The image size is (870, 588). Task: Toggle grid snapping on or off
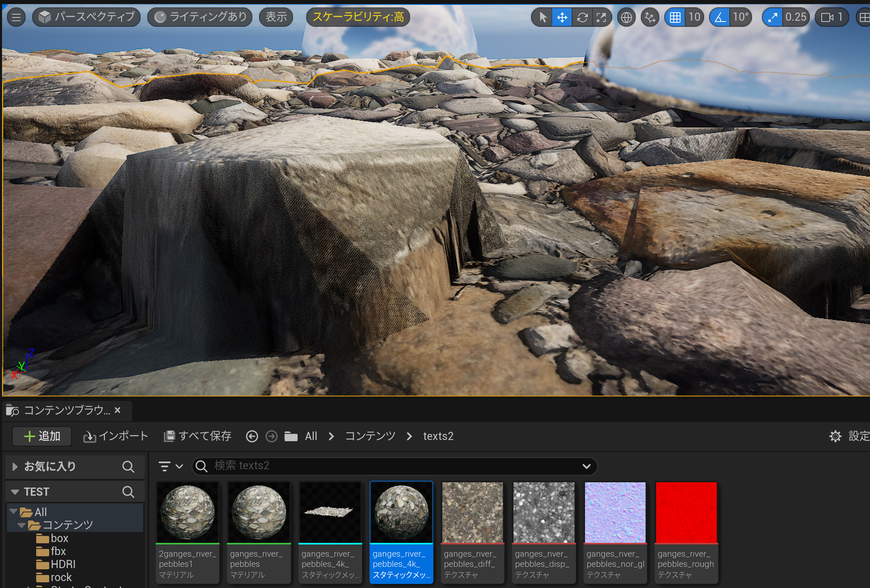coord(675,17)
